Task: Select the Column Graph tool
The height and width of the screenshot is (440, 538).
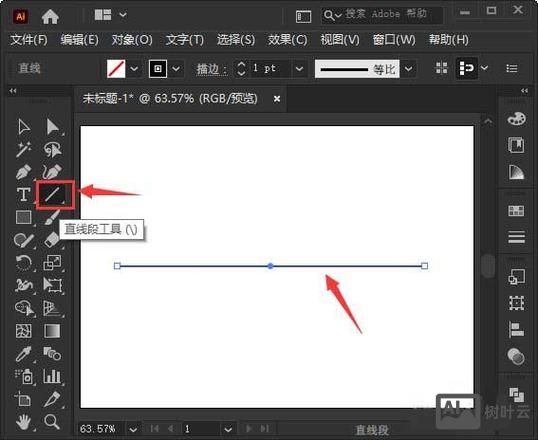Action: coord(52,376)
